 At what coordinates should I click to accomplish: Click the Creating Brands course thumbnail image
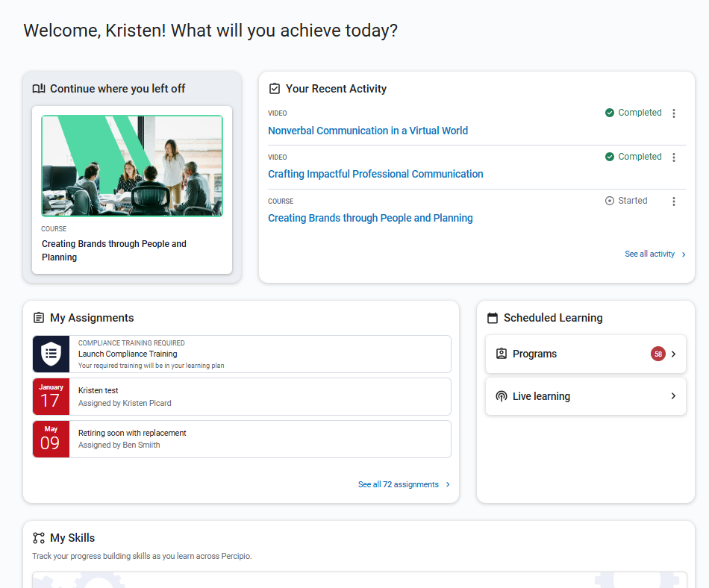tap(132, 166)
